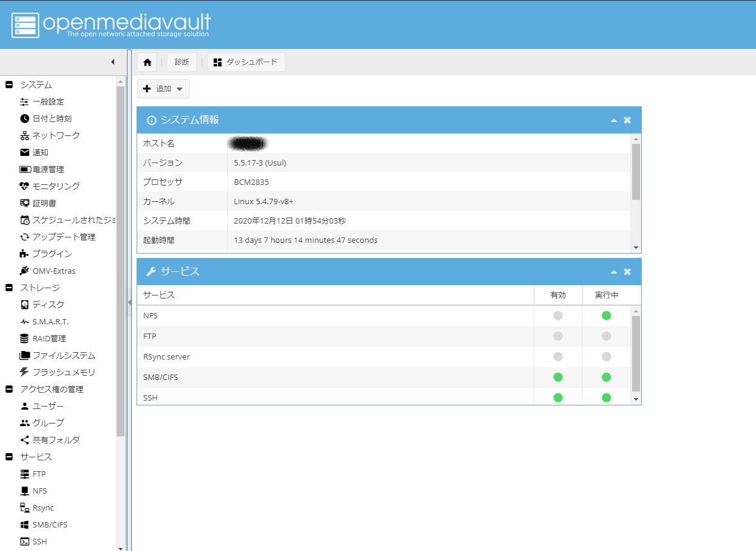Select the kernel value Linux 5.4.79-v8+
Image resolution: width=756 pixels, height=551 pixels.
point(263,201)
